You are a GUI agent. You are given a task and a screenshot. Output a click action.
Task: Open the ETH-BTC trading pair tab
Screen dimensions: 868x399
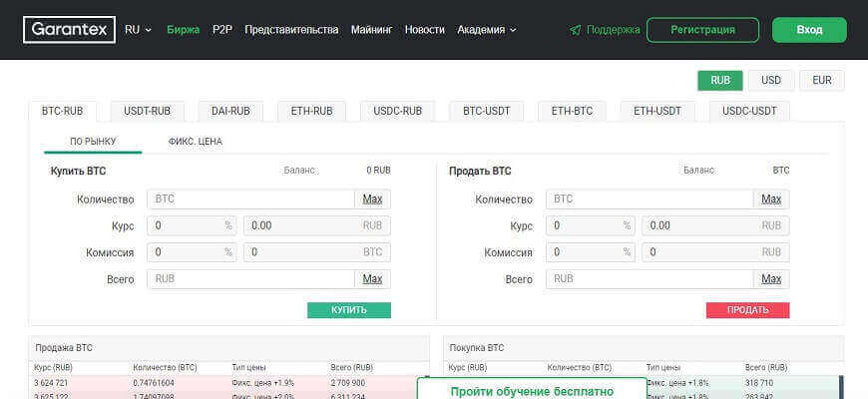click(572, 111)
